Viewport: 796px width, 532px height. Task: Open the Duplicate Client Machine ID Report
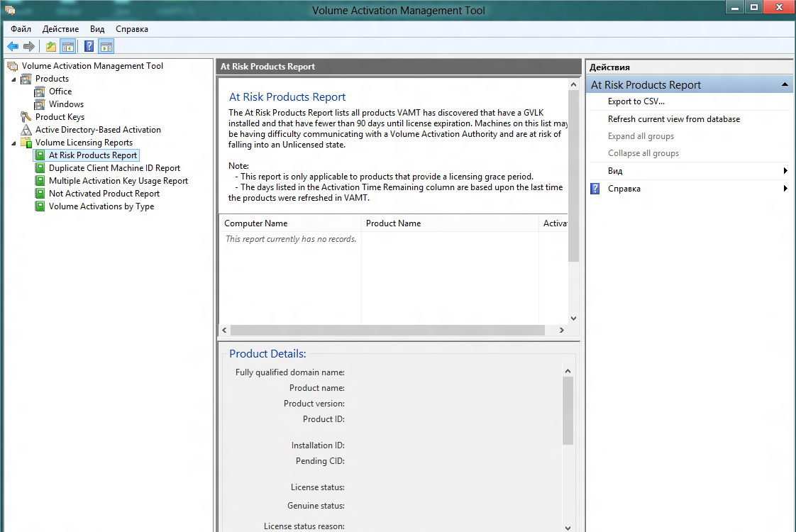(114, 168)
